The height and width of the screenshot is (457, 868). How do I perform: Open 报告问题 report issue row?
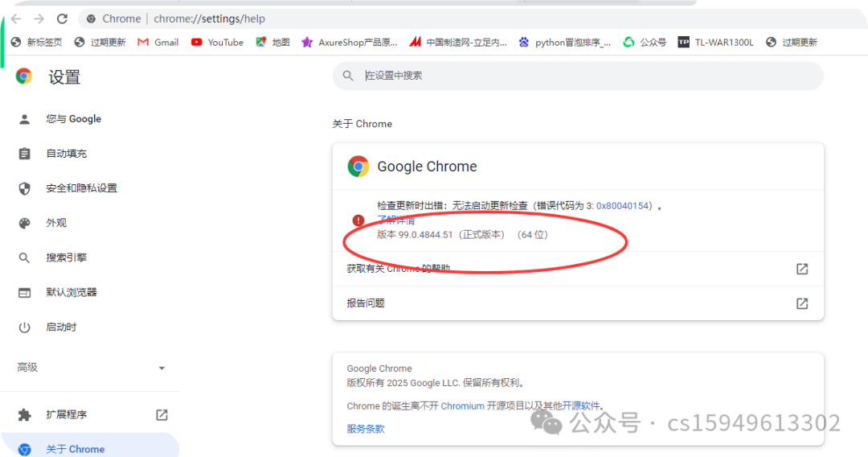click(578, 303)
